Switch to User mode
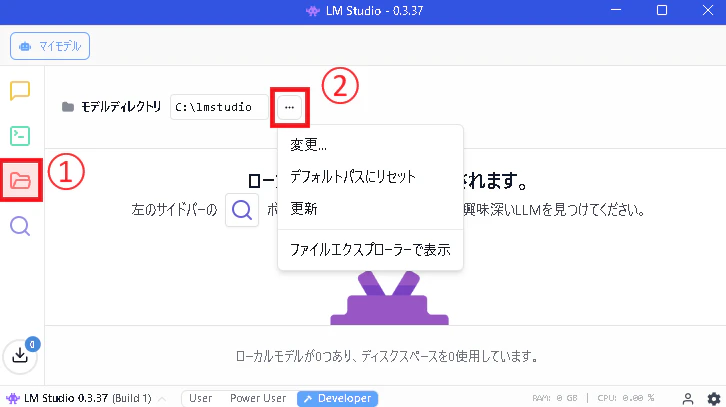 [200, 398]
